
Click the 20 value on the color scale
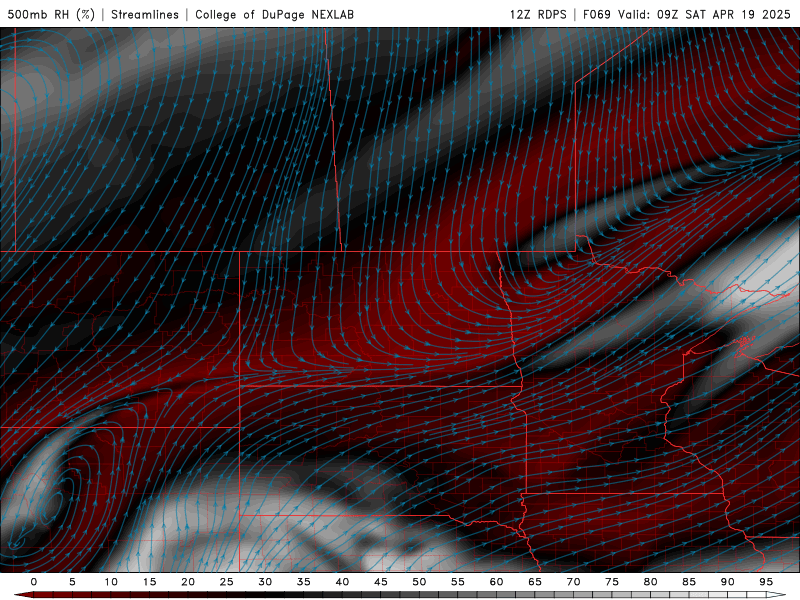coord(188,582)
